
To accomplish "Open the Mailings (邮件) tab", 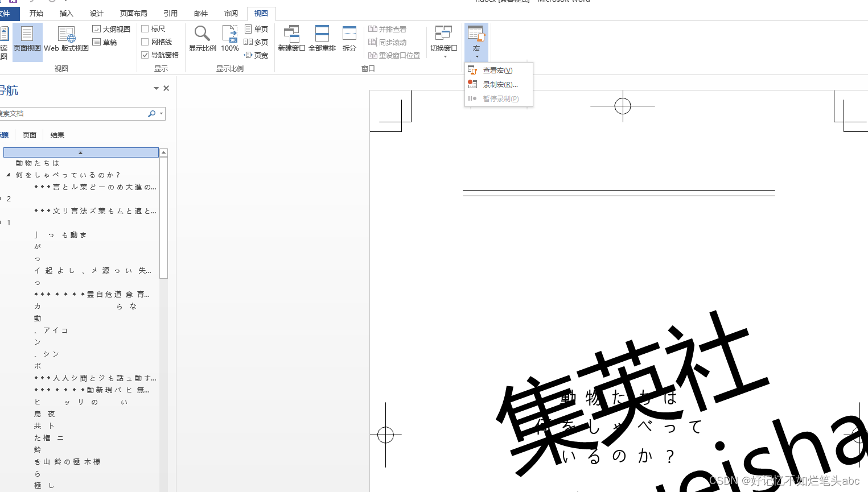I will (201, 13).
